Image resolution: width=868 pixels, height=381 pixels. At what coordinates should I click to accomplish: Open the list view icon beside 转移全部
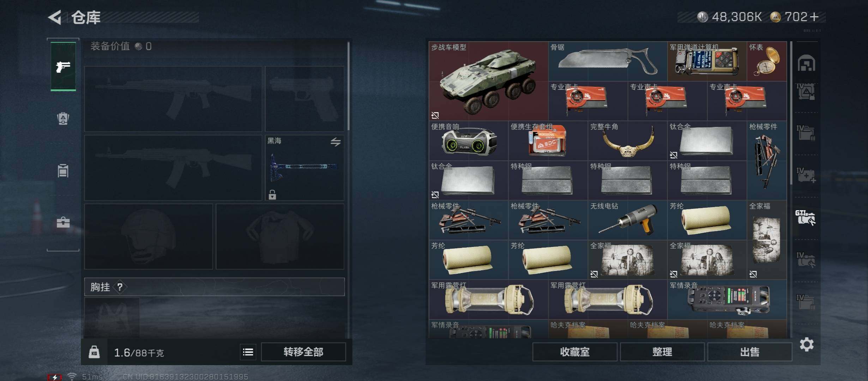click(x=248, y=352)
